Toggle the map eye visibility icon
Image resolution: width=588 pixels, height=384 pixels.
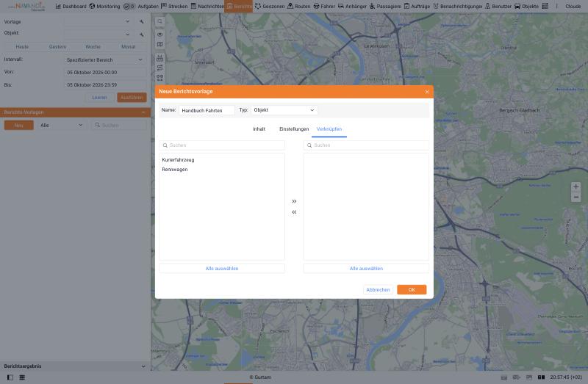click(159, 35)
